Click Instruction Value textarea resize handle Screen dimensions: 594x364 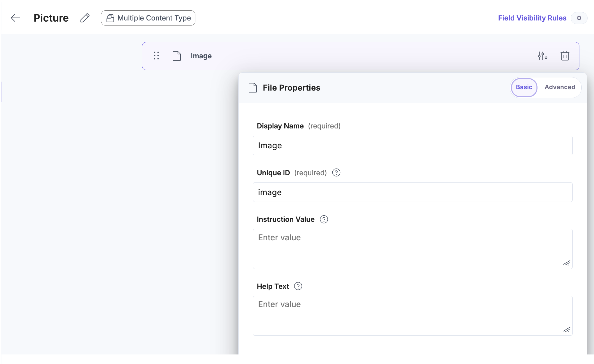566,263
